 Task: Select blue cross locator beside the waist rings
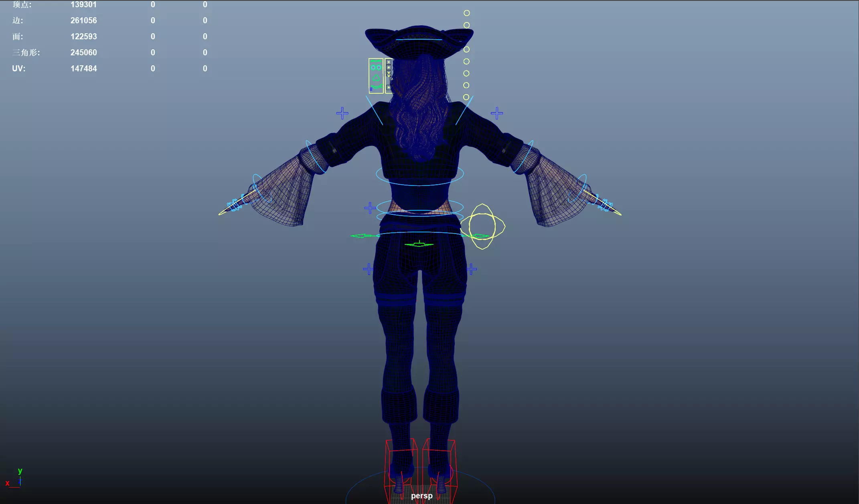370,208
